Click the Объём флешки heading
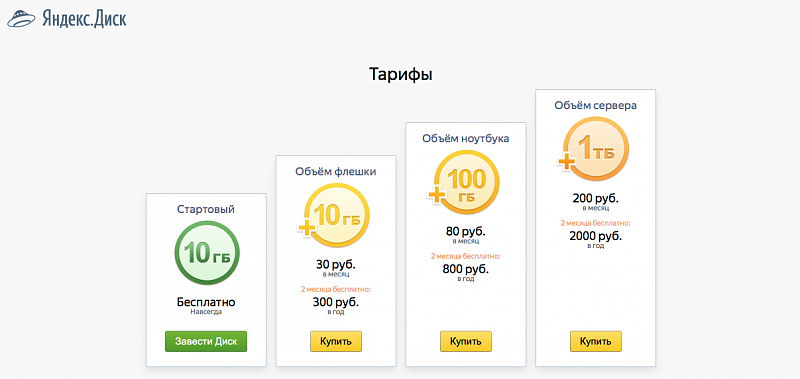 [336, 172]
